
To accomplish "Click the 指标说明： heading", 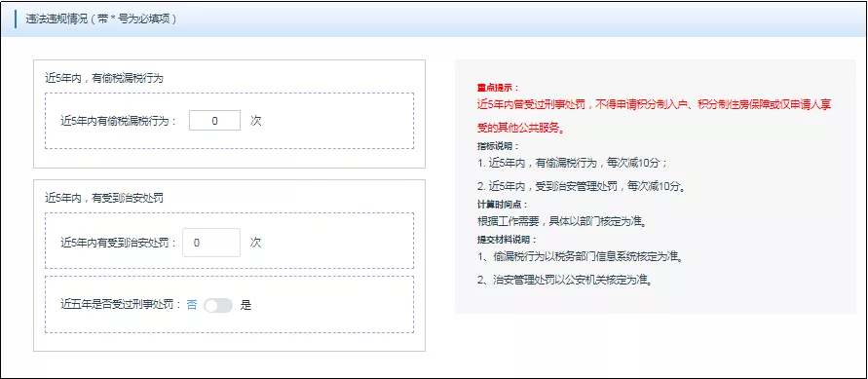I will point(498,146).
